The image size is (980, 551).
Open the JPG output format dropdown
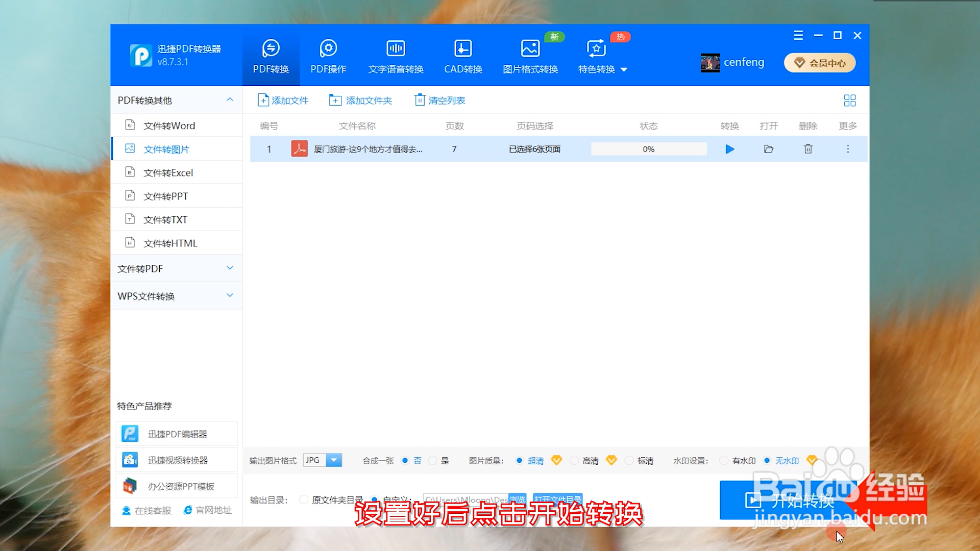click(334, 460)
